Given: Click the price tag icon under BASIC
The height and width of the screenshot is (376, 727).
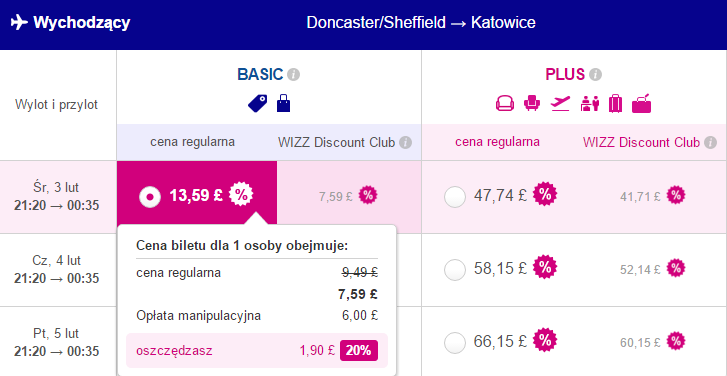Looking at the screenshot, I should pyautogui.click(x=257, y=103).
